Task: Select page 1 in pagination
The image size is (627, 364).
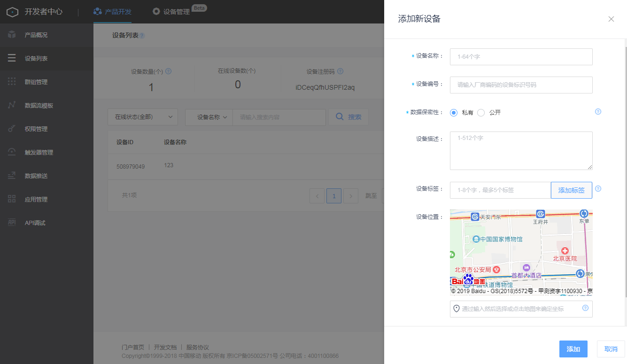Action: [334, 196]
